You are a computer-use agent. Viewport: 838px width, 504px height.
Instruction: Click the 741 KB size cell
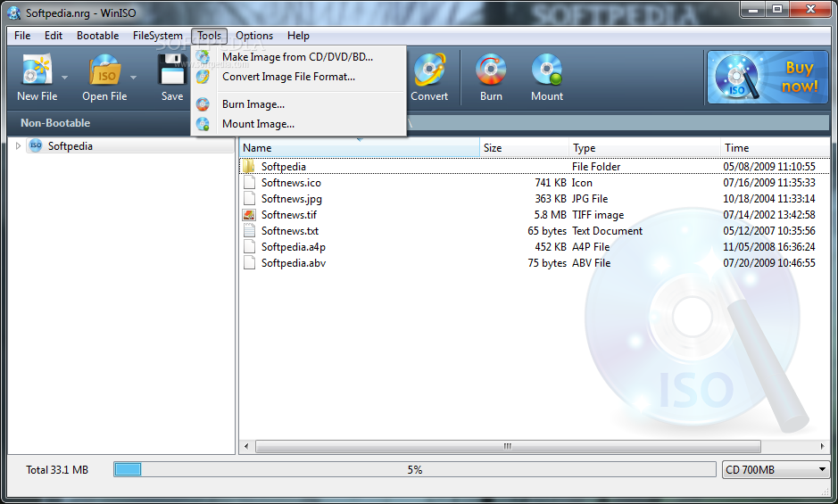pyautogui.click(x=551, y=183)
